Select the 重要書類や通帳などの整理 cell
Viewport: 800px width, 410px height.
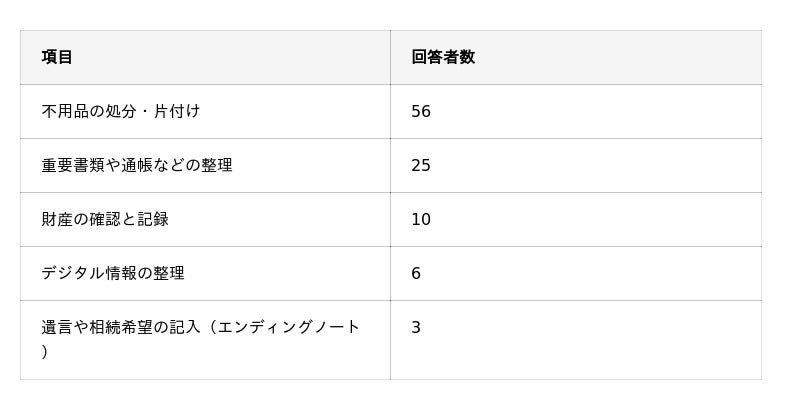[x=137, y=165]
